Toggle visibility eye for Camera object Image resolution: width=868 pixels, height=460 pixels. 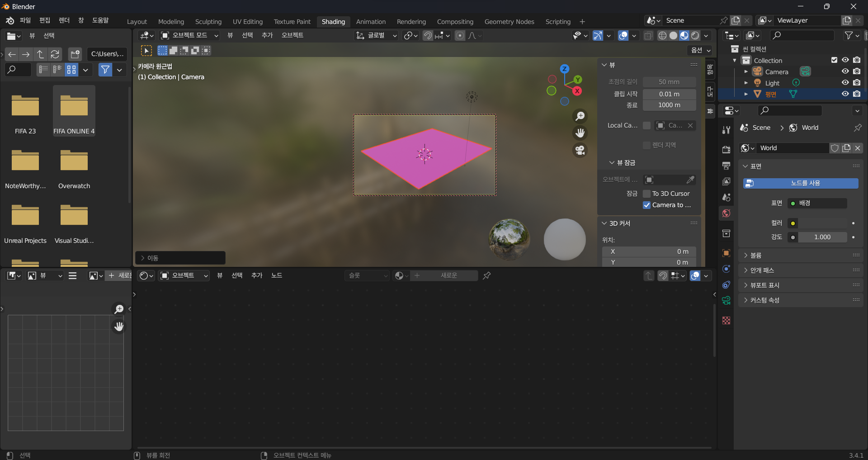(845, 71)
